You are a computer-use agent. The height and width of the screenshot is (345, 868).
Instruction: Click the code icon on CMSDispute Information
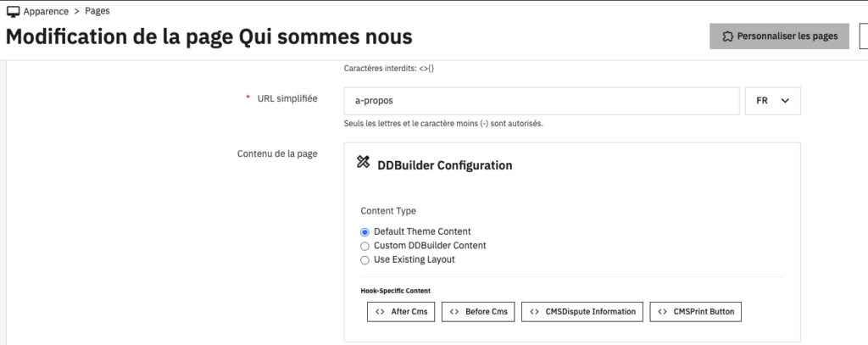tap(534, 312)
